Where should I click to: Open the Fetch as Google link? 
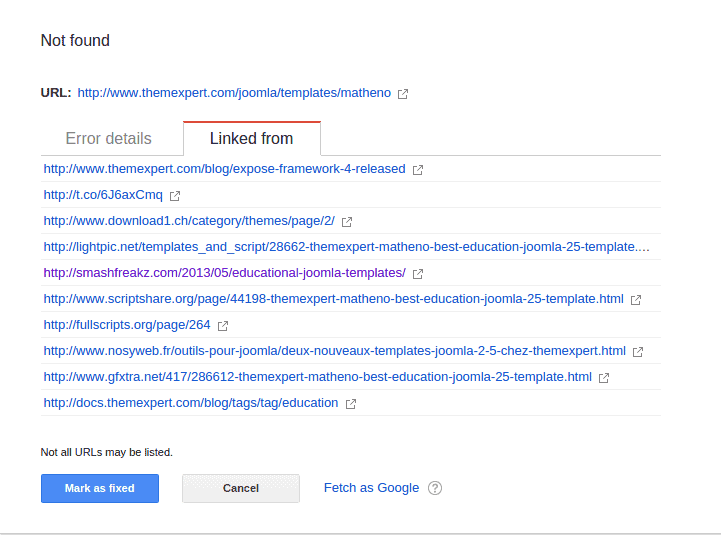[371, 488]
